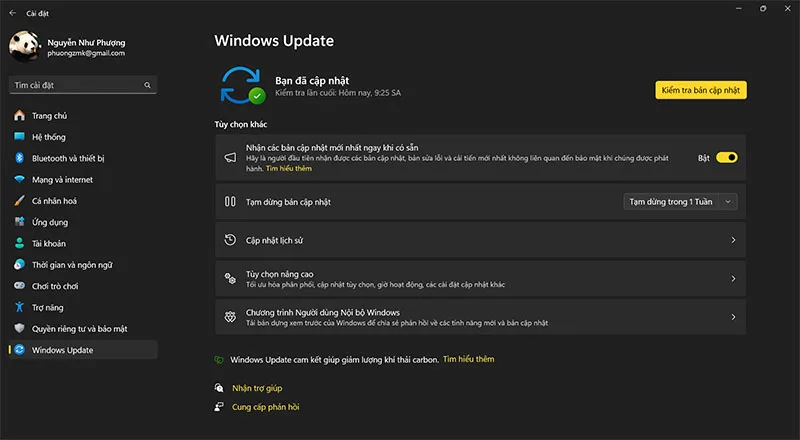Go to Tài khoản section
The height and width of the screenshot is (440, 800).
83,243
